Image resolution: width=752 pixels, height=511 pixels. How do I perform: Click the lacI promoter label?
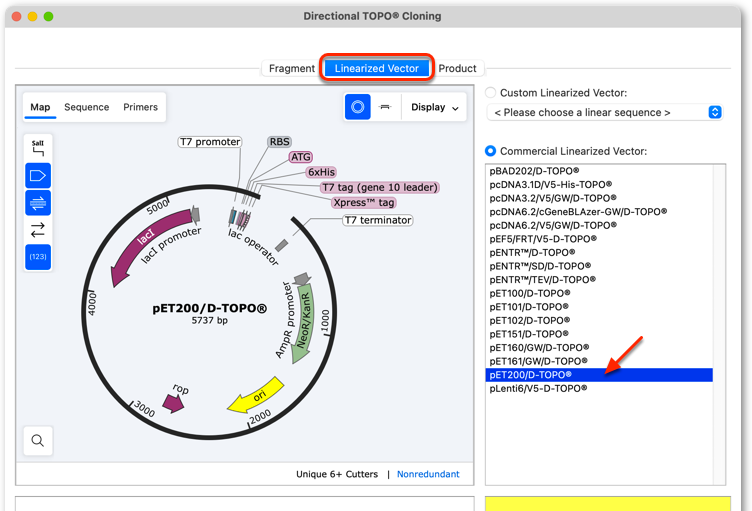[171, 245]
